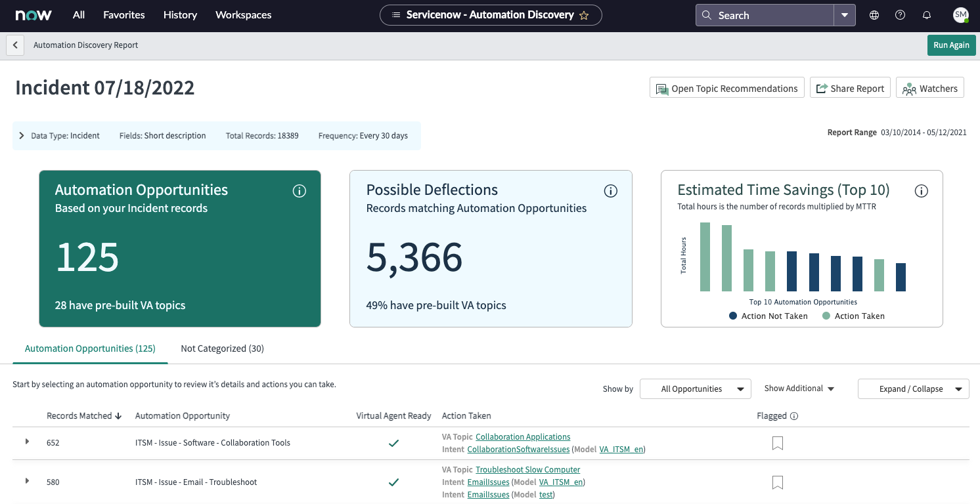Open the SM user avatar menu
Viewport: 980px width, 504px height.
pos(960,14)
